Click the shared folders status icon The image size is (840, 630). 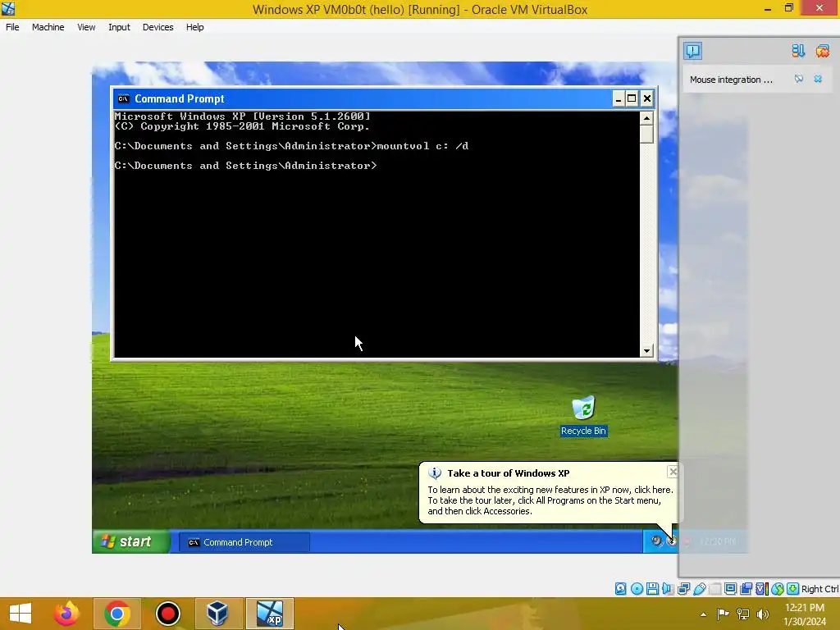pyautogui.click(x=714, y=589)
